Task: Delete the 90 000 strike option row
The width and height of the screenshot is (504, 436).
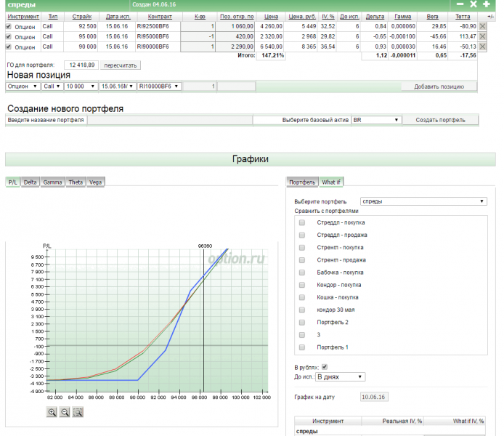Action: [482, 47]
